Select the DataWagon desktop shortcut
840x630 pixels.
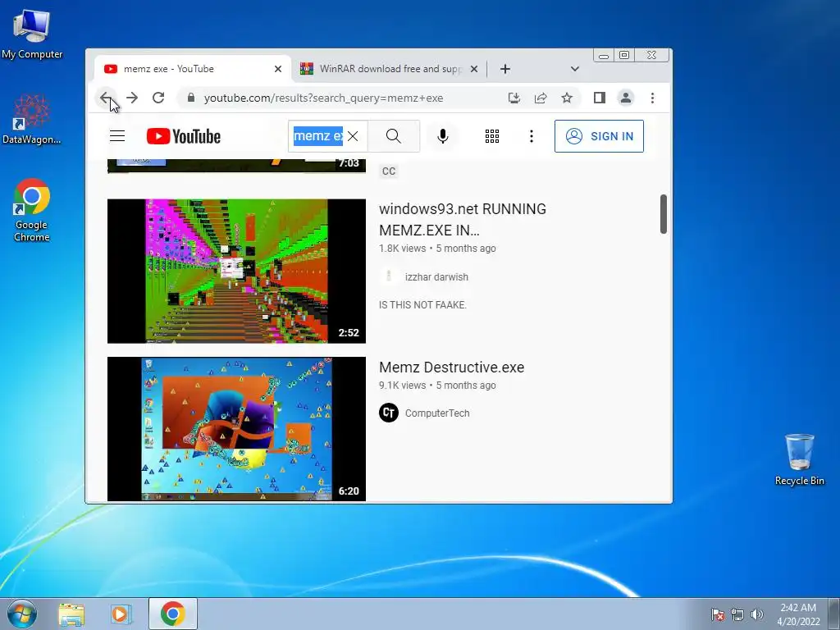32,120
